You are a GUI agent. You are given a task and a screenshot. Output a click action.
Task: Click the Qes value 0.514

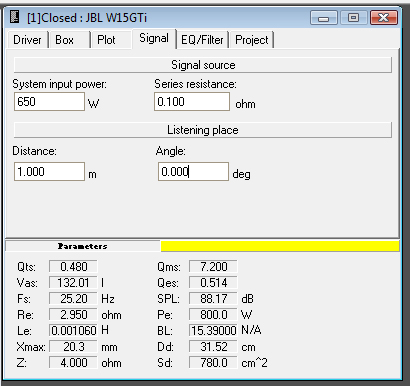(x=213, y=283)
